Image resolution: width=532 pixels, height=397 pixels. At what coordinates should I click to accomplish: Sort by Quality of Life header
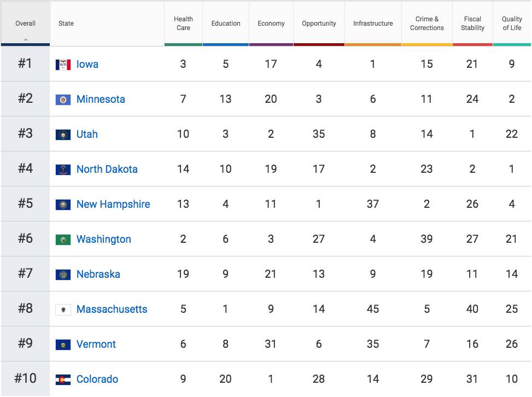(512, 23)
